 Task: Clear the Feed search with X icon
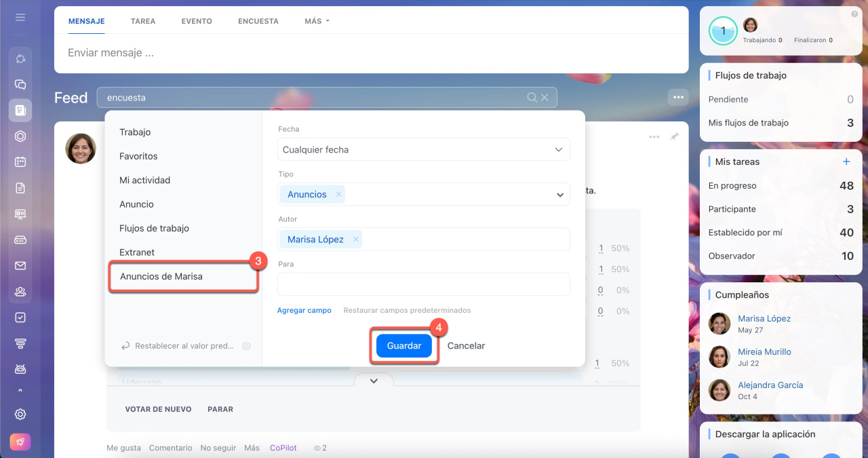point(545,98)
